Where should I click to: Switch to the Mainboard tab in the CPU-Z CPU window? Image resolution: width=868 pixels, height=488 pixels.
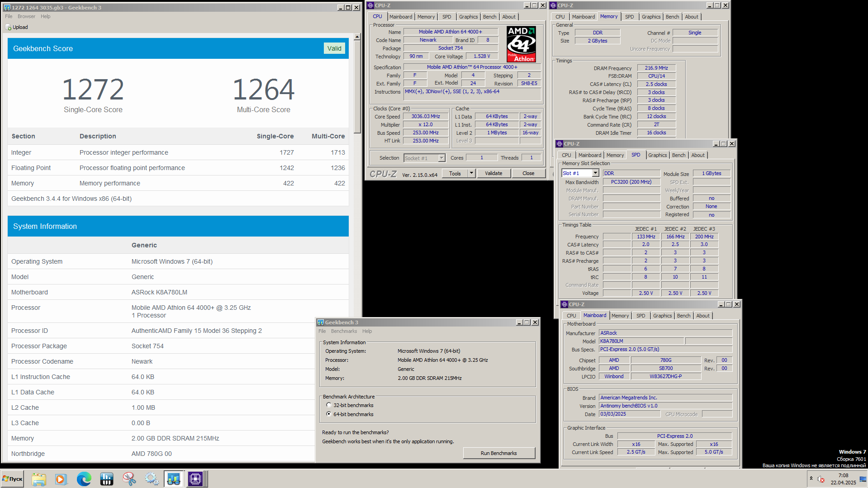click(401, 17)
